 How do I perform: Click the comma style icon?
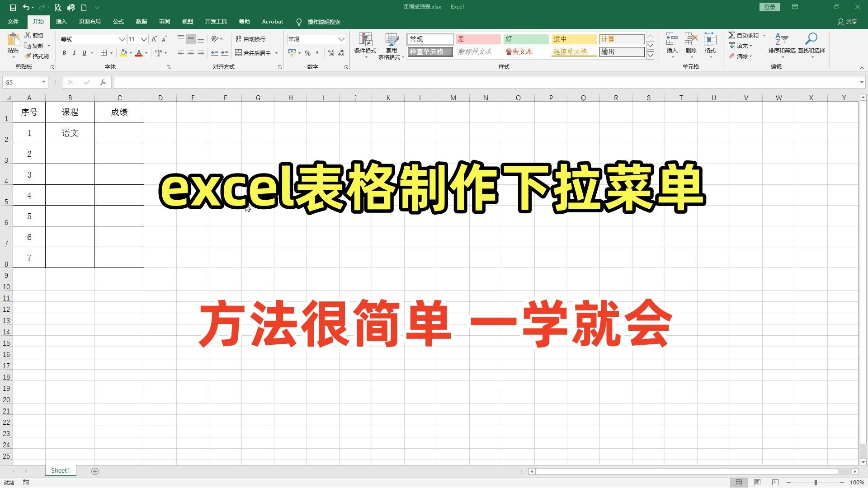[317, 53]
